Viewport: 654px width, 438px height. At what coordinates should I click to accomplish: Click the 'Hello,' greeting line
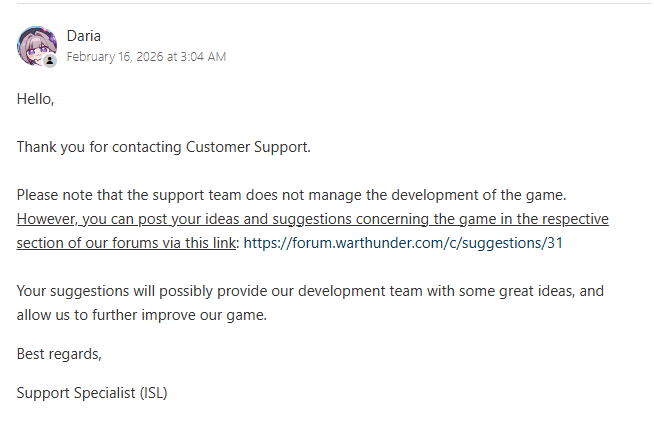[35, 99]
